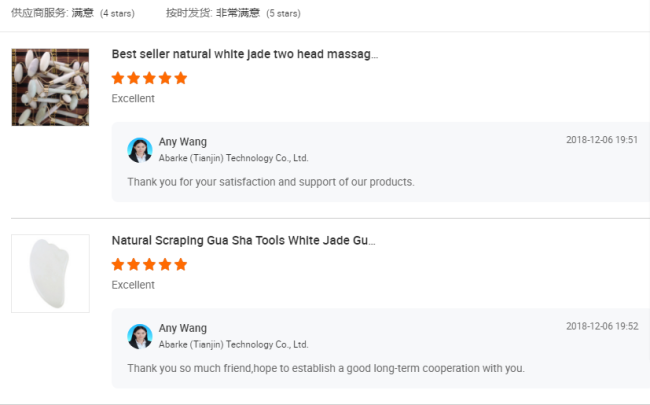Click Any Wang's avatar in the second reply

pos(140,336)
